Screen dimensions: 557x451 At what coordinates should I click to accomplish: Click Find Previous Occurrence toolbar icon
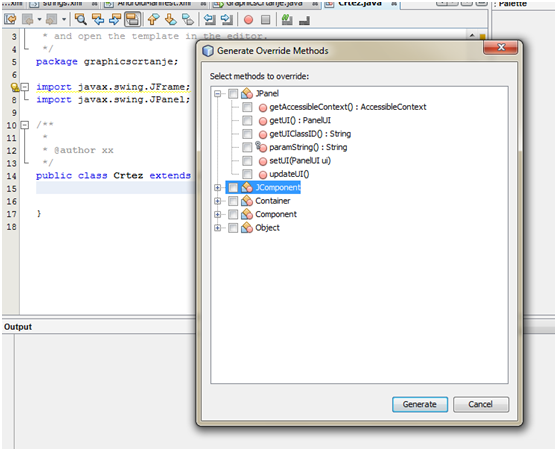click(x=98, y=20)
